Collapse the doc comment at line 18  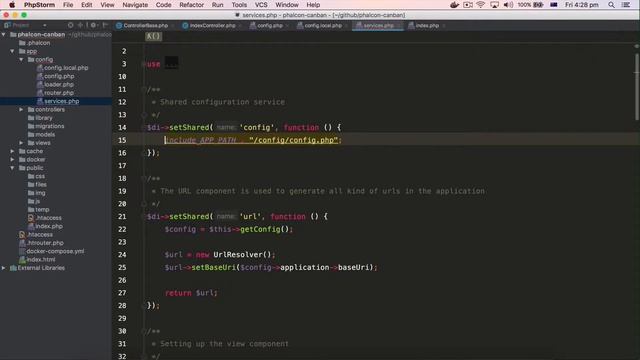(x=144, y=178)
